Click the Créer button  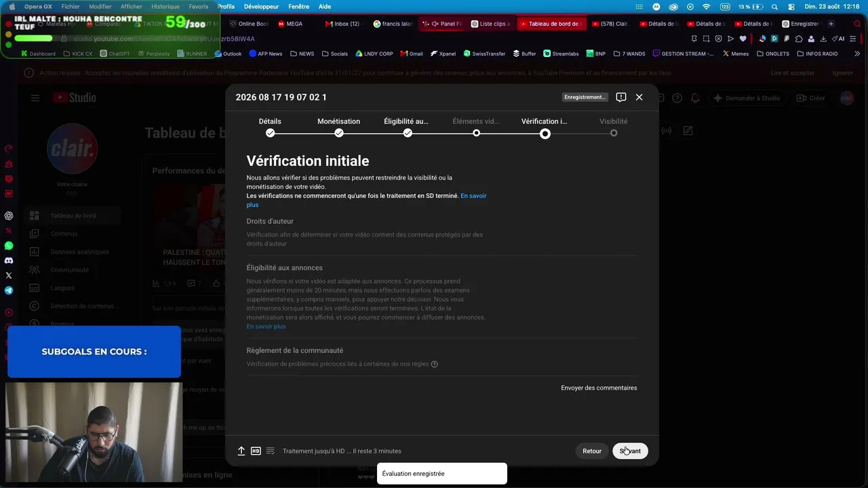811,98
